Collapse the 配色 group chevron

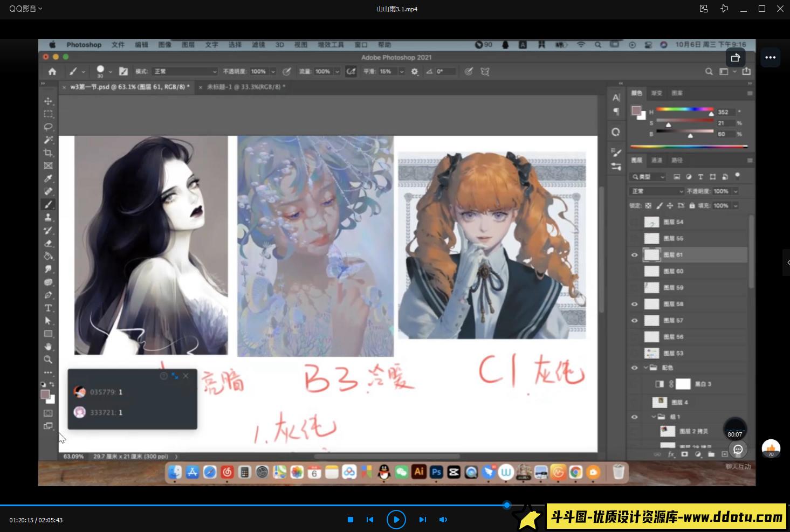(645, 368)
